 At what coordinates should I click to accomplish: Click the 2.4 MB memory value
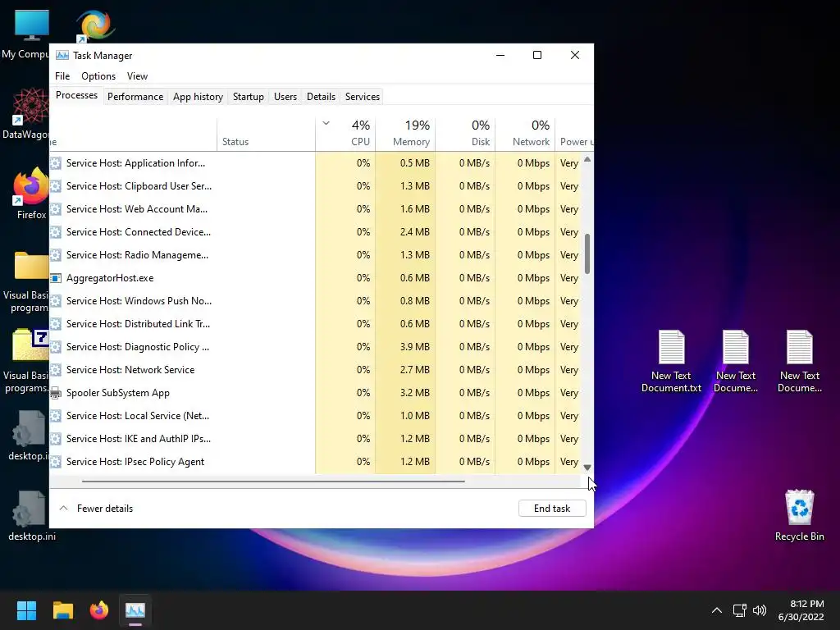point(414,232)
